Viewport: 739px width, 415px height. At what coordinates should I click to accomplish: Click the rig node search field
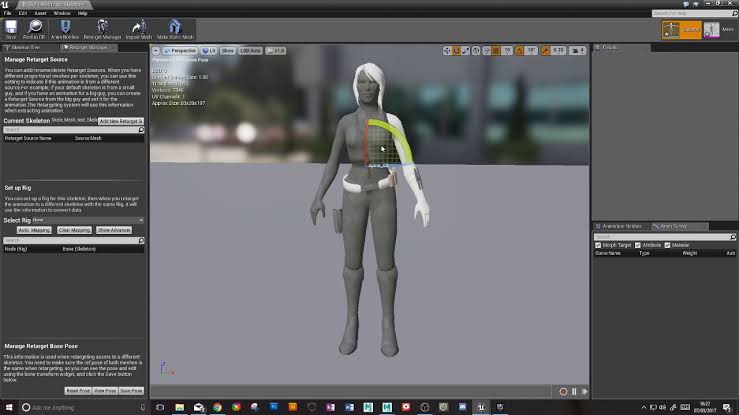pyautogui.click(x=74, y=241)
